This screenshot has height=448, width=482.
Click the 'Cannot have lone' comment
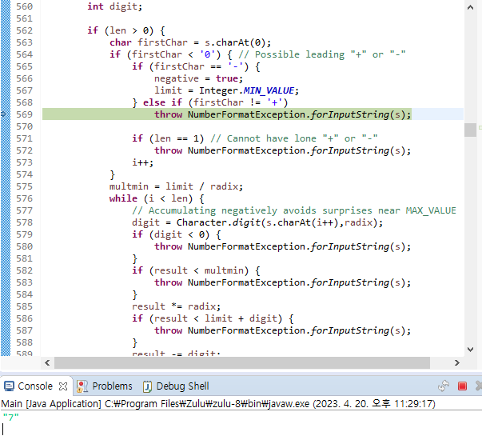(294, 138)
